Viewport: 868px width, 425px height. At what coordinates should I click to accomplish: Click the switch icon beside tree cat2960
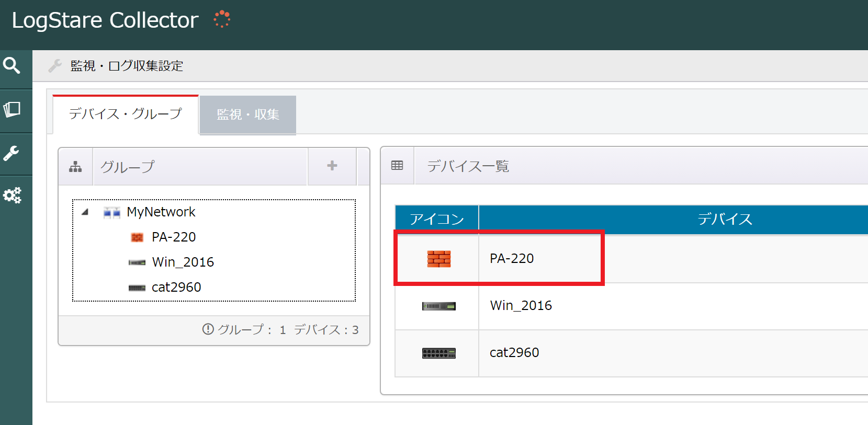[137, 288]
